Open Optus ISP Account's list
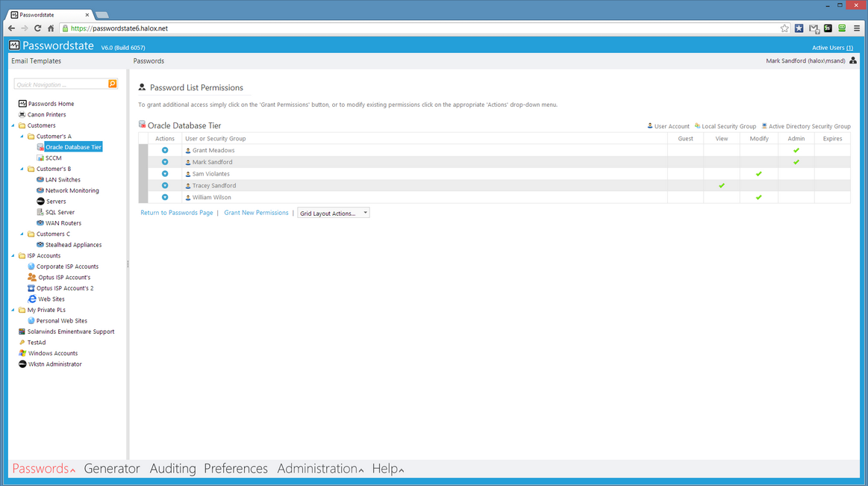Screen dimensions: 868x486 pos(64,277)
